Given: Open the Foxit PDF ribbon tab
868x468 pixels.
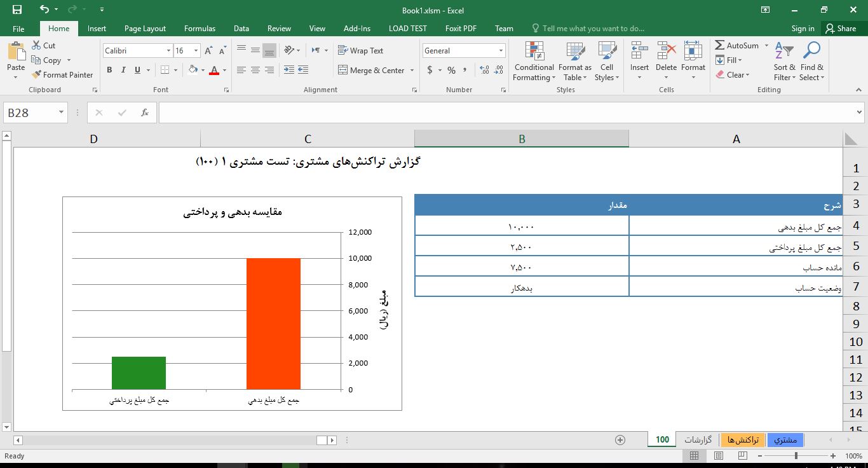Looking at the screenshot, I should (461, 29).
